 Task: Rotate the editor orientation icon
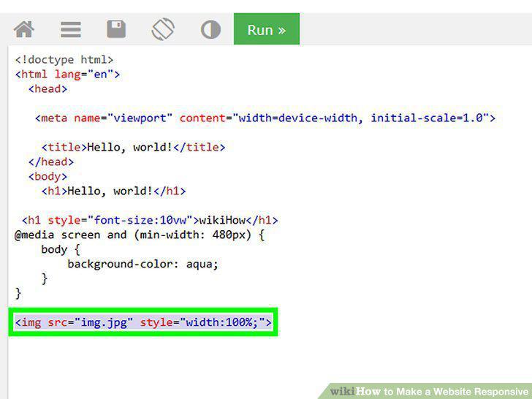pos(163,29)
